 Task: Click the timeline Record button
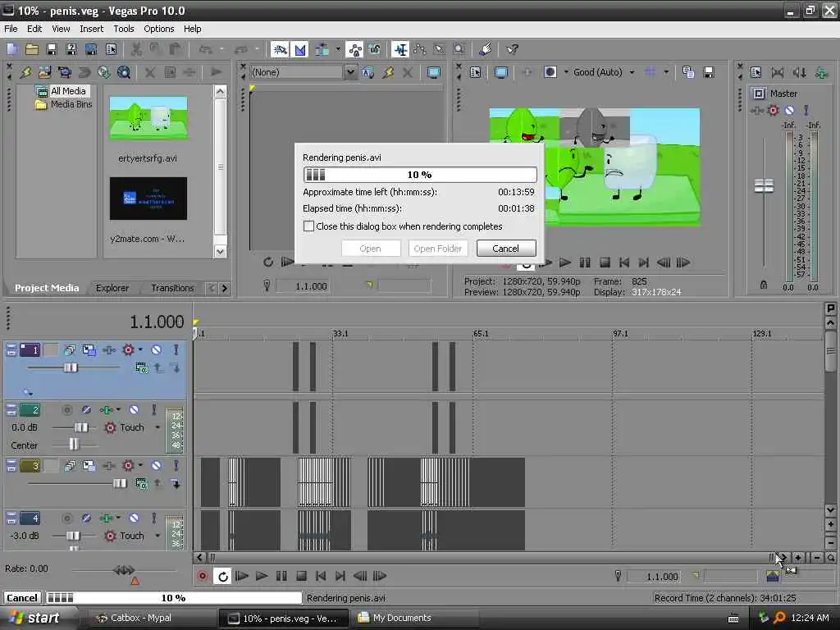pyautogui.click(x=203, y=577)
